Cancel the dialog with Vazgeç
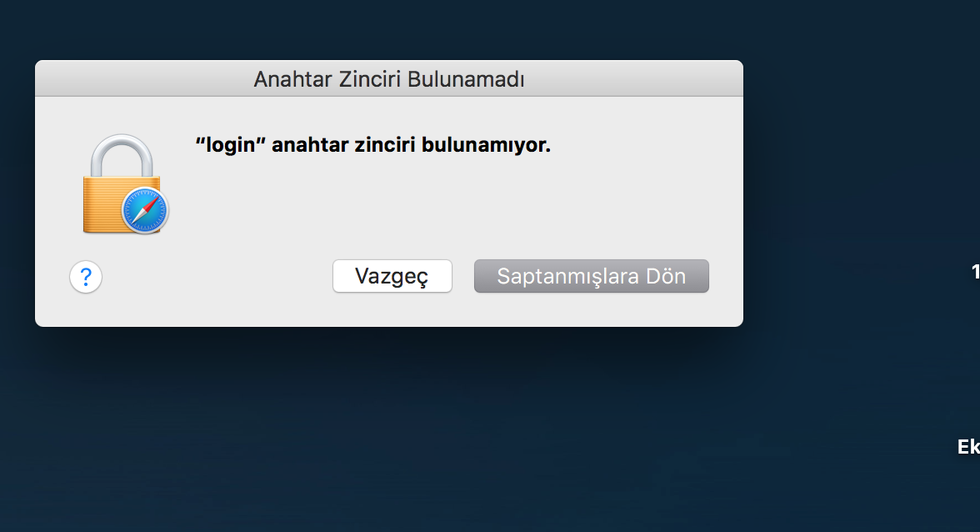 coord(392,276)
